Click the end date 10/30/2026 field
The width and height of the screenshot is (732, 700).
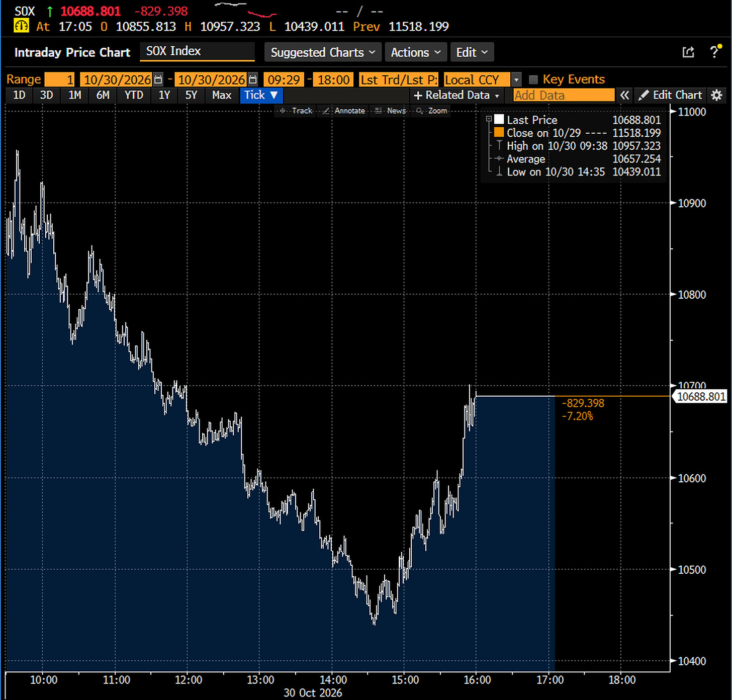click(211, 79)
